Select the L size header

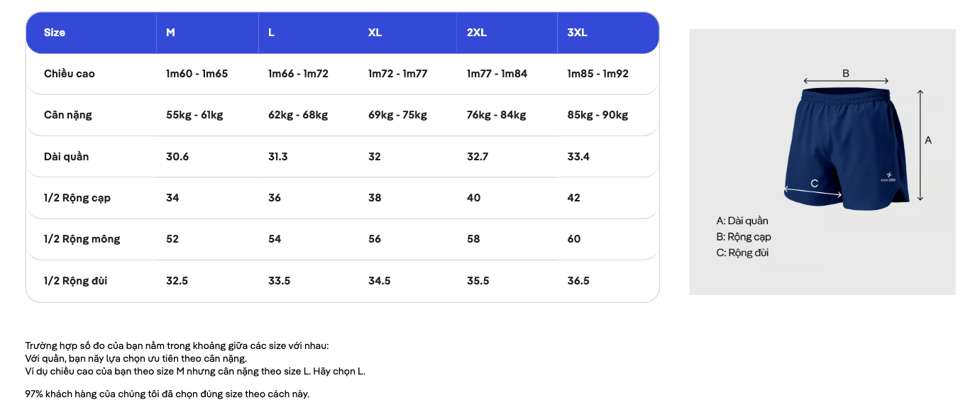pyautogui.click(x=271, y=33)
